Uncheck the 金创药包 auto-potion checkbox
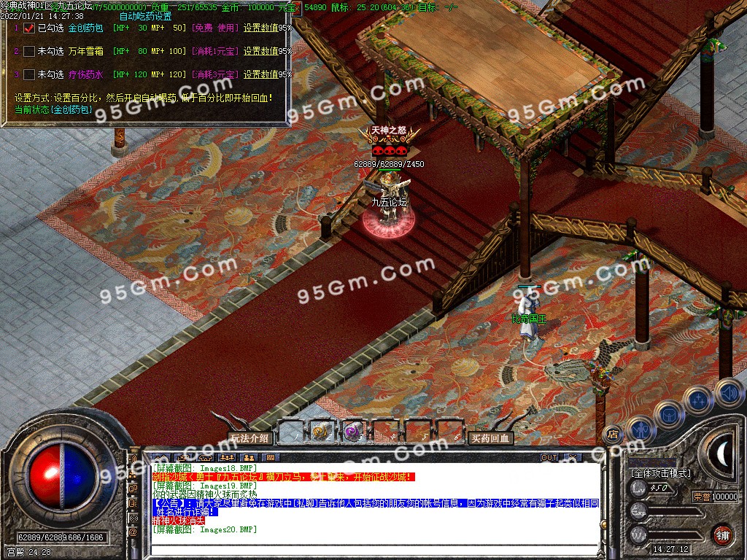 29,28
